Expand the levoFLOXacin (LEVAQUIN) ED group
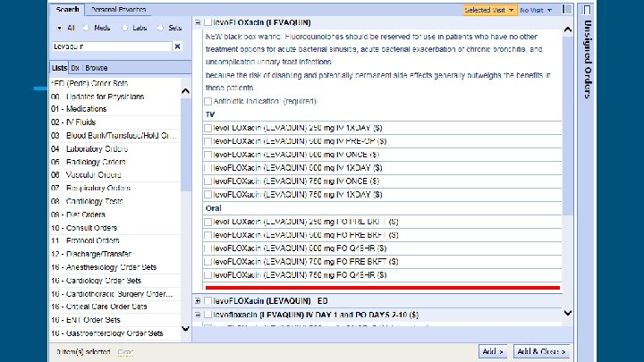Image resolution: width=644 pixels, height=362 pixels. coord(198,301)
